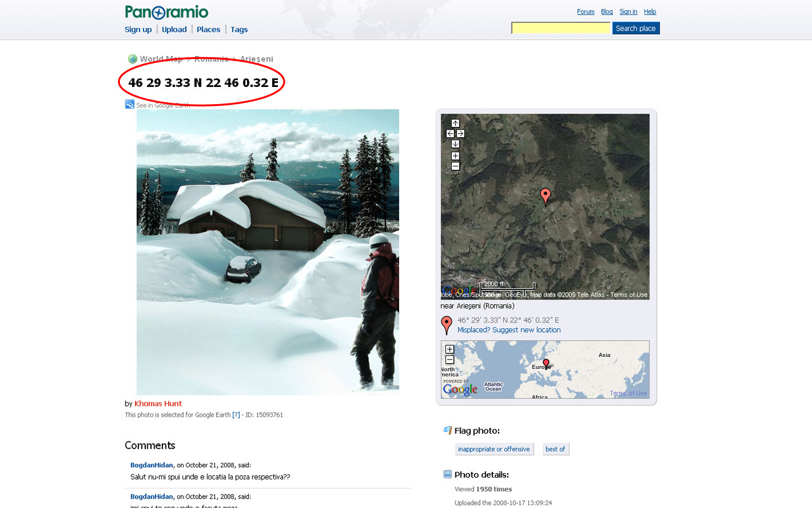This screenshot has width=812, height=508.
Task: Click the Photo details icon
Action: pyautogui.click(x=448, y=474)
